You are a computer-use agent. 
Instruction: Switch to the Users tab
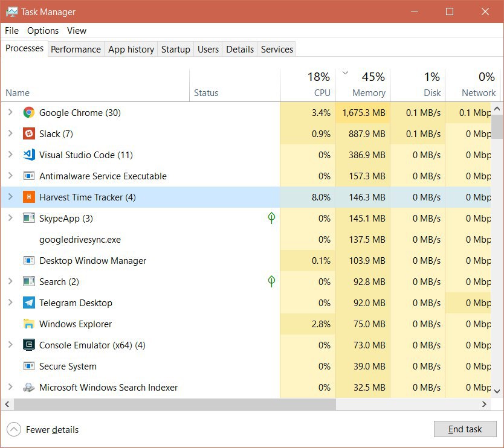tap(208, 49)
